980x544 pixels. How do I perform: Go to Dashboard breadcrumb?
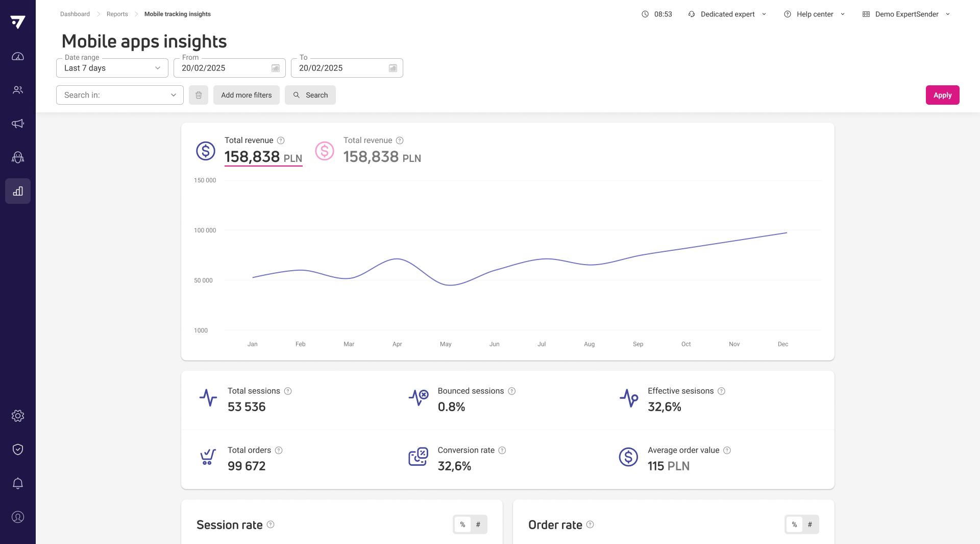tap(75, 14)
